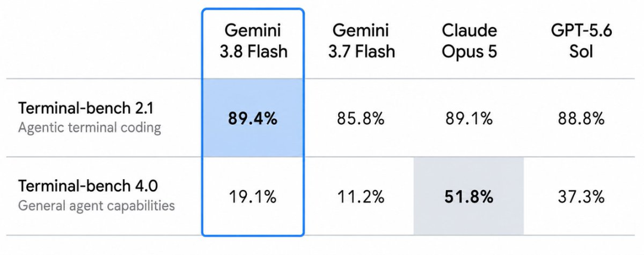
Task: Select the Gemini 3.8 Flash column header
Action: click(253, 41)
